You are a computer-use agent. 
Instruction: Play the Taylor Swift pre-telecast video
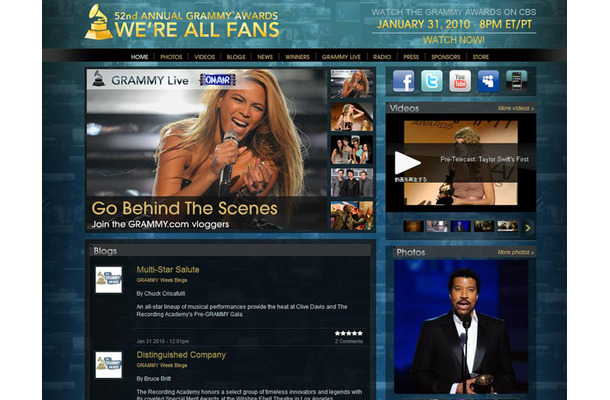[x=407, y=163]
